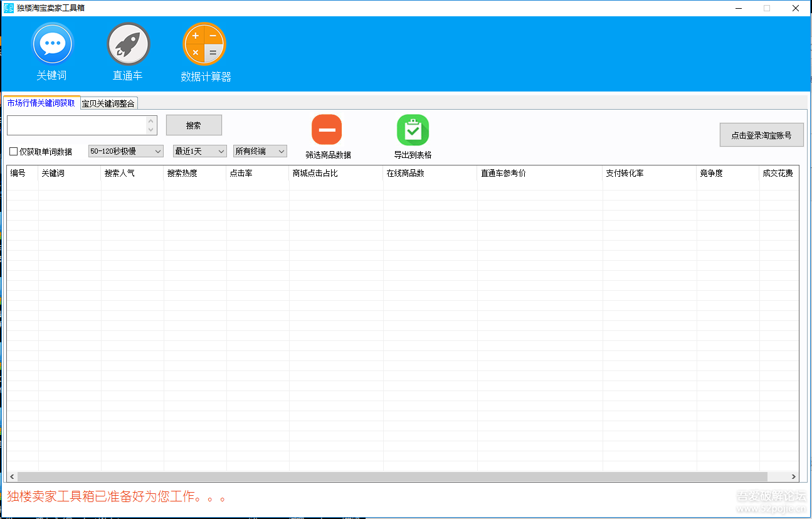812x519 pixels.
Task: Minimize the 独楼淘宝卖家工具箱 window
Action: 738,8
